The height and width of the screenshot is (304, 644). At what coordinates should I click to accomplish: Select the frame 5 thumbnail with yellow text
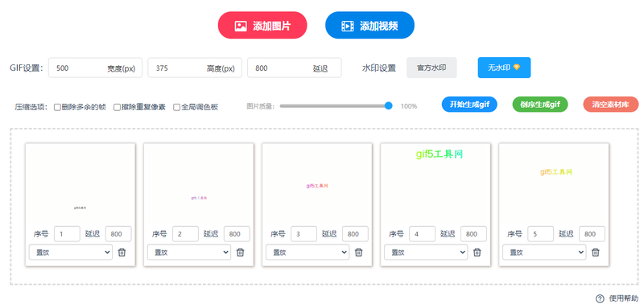[x=554, y=183]
